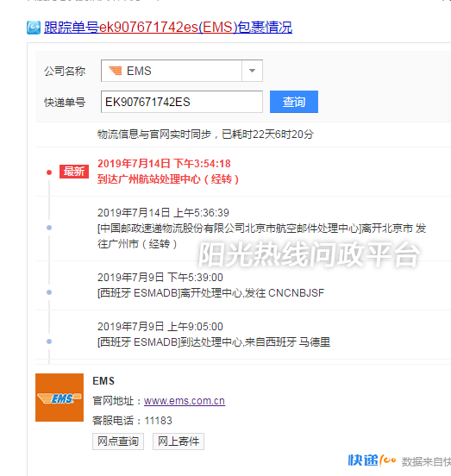
Task: Click the text 到达广州航站处理中心（经转）
Action: (x=168, y=179)
